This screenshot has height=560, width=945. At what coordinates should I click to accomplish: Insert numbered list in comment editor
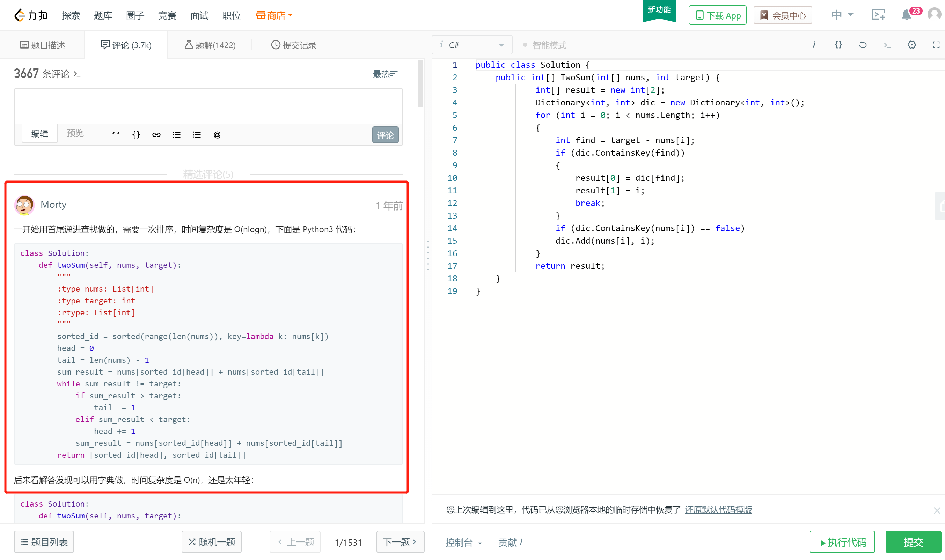point(197,135)
